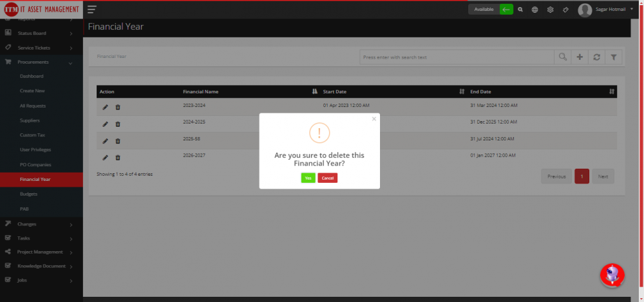Open the chatbot robot assistant icon
This screenshot has height=302, width=644.
click(612, 275)
